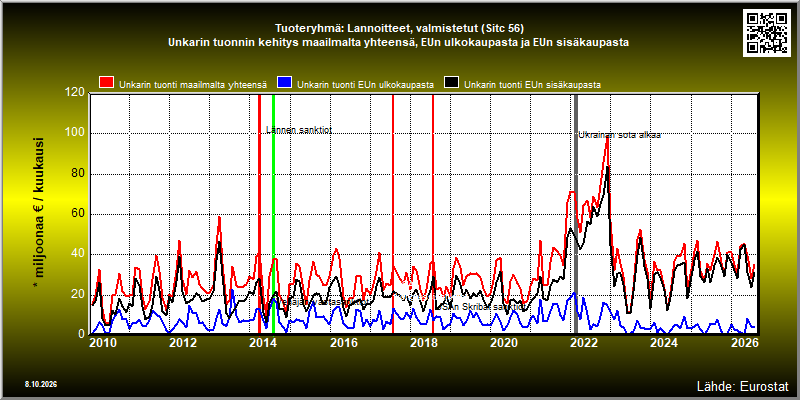Click the y-axis value 80
Image resolution: width=800 pixels, height=400 pixels.
coord(78,173)
